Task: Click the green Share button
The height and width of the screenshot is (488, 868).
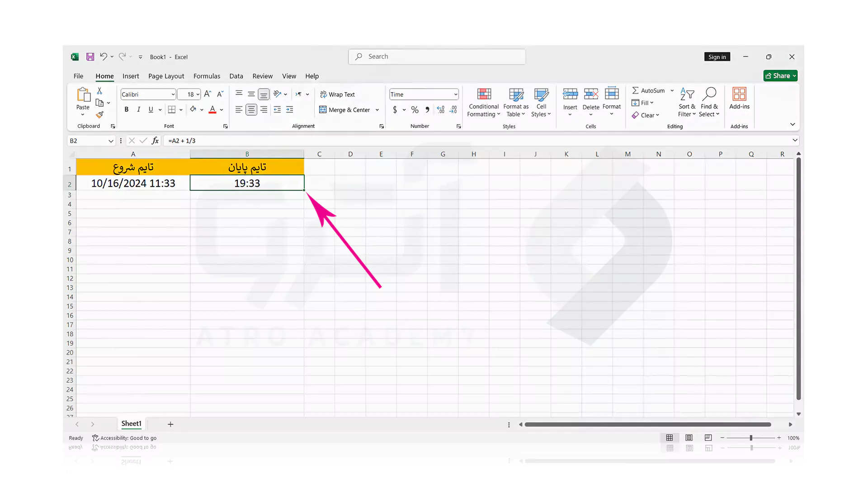Action: [780, 75]
